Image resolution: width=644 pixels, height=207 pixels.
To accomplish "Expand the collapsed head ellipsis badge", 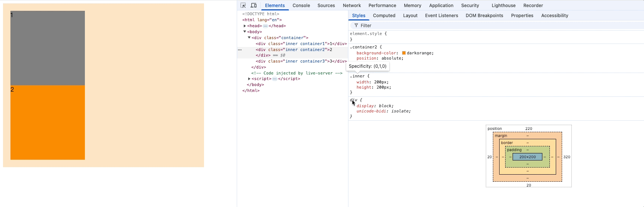I will click(265, 26).
